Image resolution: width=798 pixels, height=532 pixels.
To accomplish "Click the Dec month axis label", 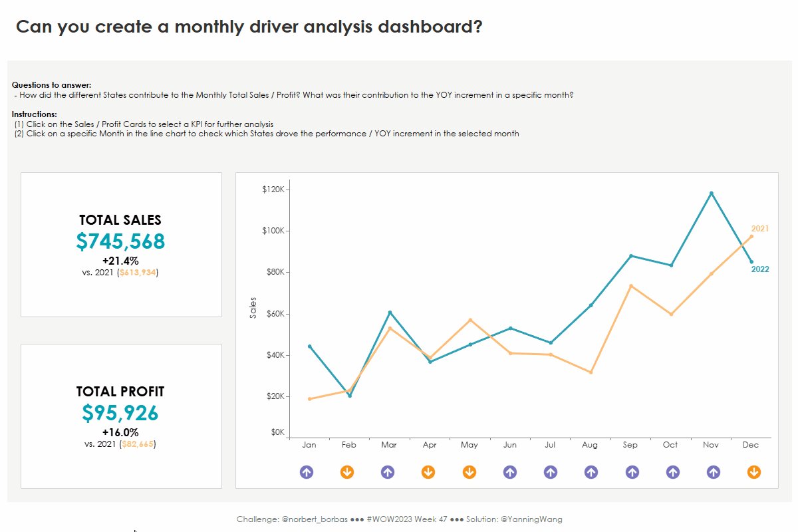I will [x=751, y=445].
